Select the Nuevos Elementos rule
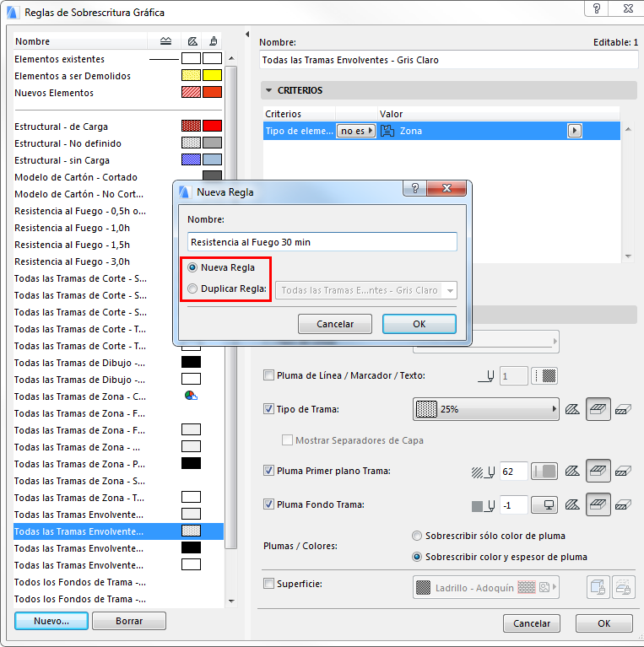 [118, 93]
